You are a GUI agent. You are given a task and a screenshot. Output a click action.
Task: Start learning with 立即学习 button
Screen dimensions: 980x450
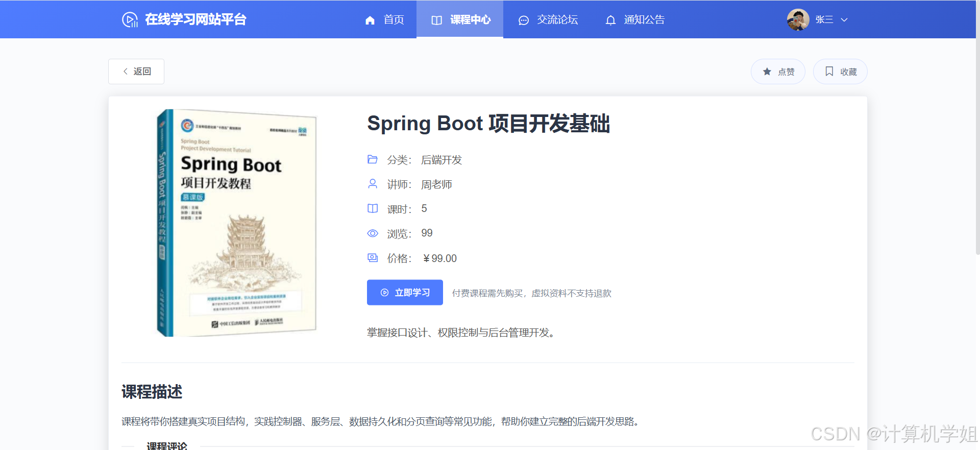pos(405,293)
